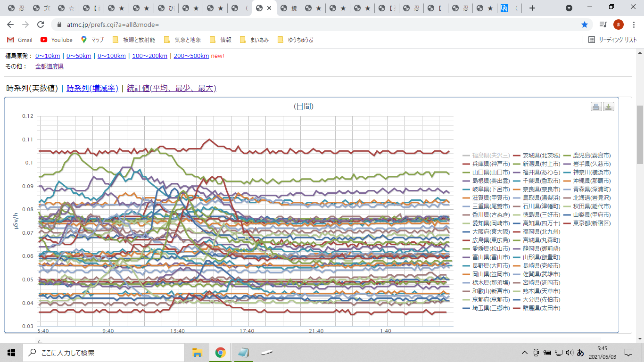Hide the 茨城県(北茨城) legend series
The height and width of the screenshot is (362, 644).
point(541,155)
